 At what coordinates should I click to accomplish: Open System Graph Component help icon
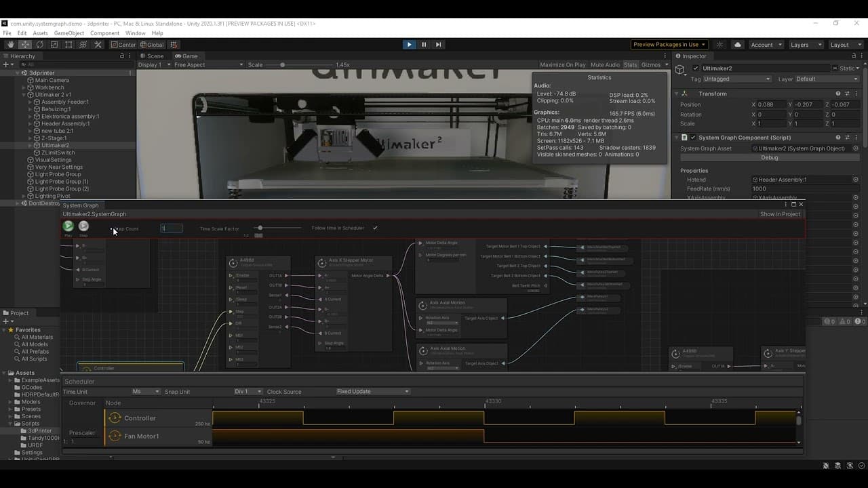click(x=838, y=138)
